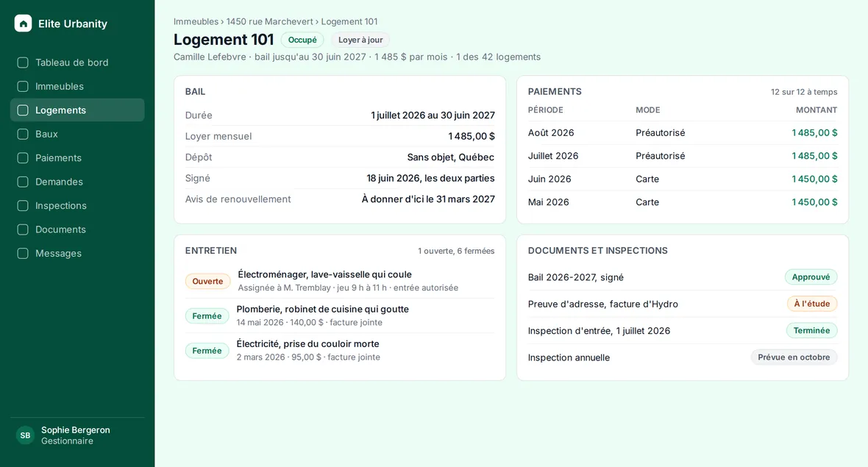Open Sophie Bergeron user profile name
Screen dimensions: 868x467
tap(75, 430)
